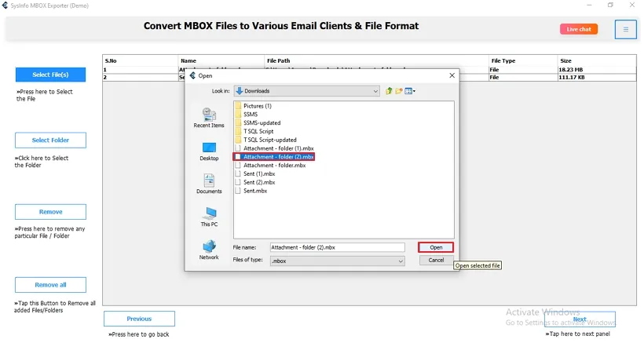Expand the Look in Downloads dropdown

(375, 91)
